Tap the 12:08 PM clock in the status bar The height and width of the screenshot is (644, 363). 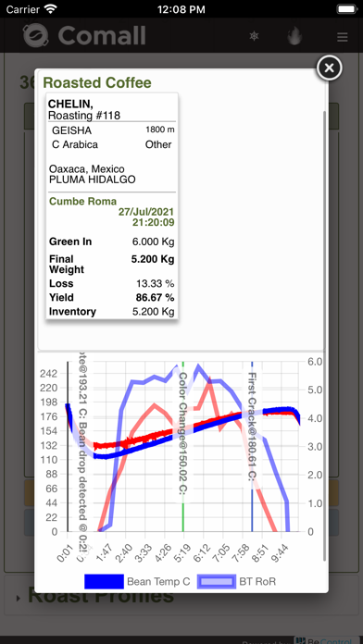tap(181, 8)
